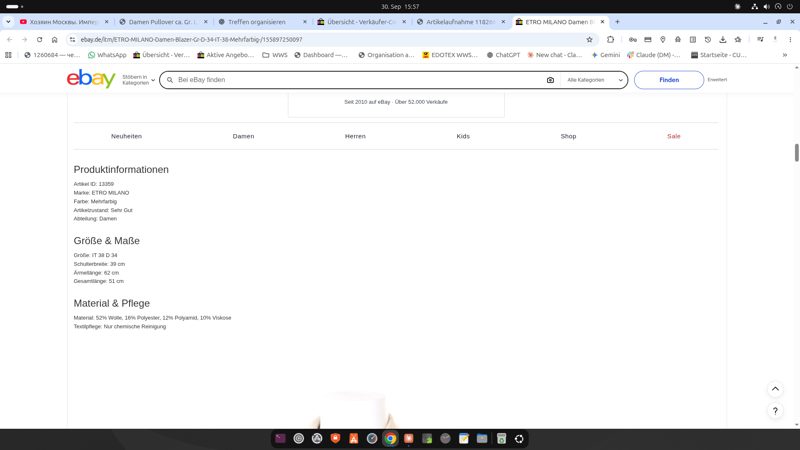The width and height of the screenshot is (800, 450).
Task: Open the password manager key icon
Action: 633,39
